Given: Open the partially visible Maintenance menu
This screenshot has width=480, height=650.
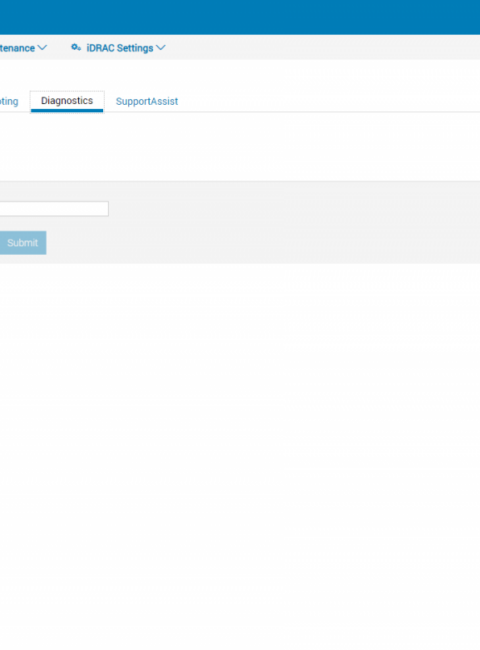Looking at the screenshot, I should click(x=17, y=48).
